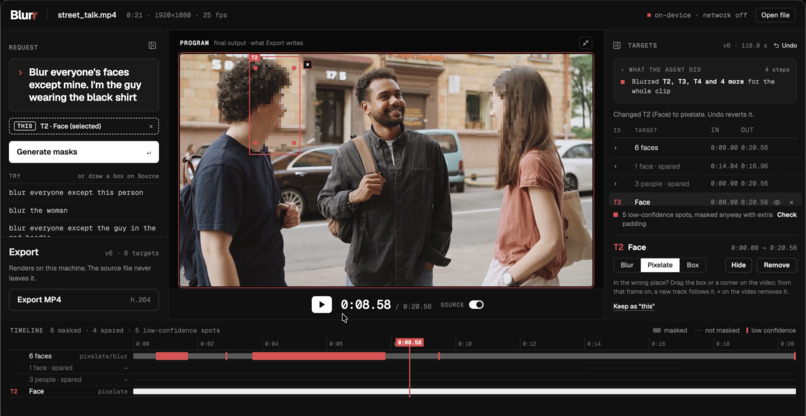The width and height of the screenshot is (806, 416).
Task: Click the red low-confidence segment at 0:05
Action: tap(319, 356)
